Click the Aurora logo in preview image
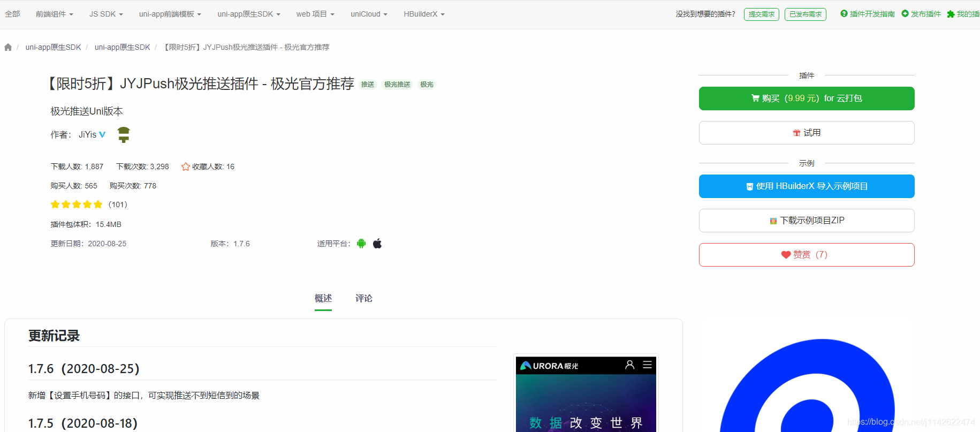This screenshot has height=432, width=980. point(549,366)
